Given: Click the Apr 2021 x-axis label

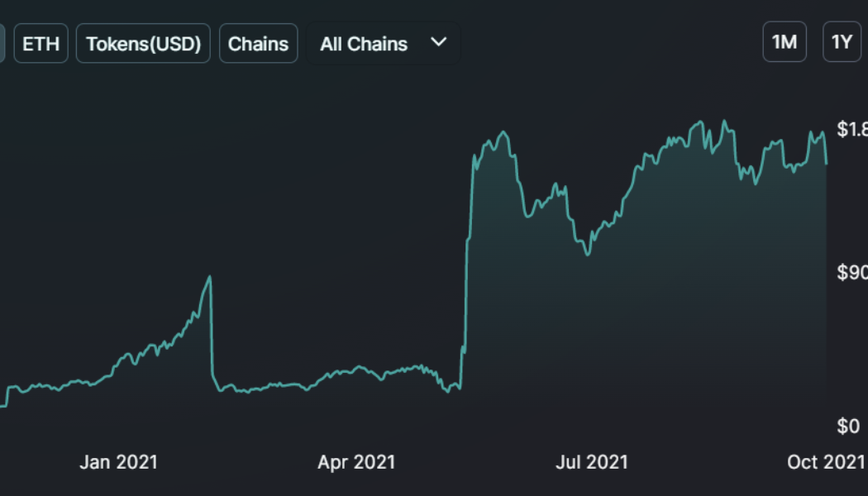Looking at the screenshot, I should [356, 461].
